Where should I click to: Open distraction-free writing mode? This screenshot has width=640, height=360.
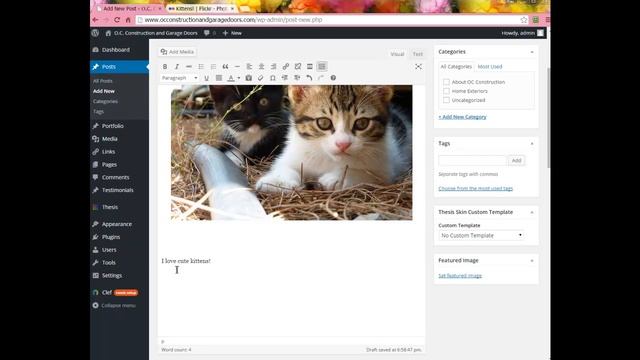click(x=418, y=67)
